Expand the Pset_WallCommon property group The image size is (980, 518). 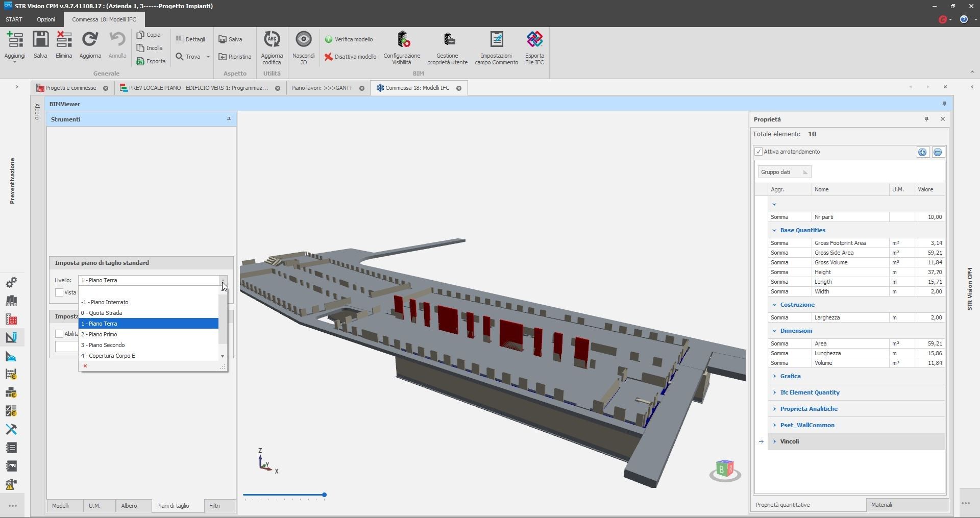[x=774, y=425]
